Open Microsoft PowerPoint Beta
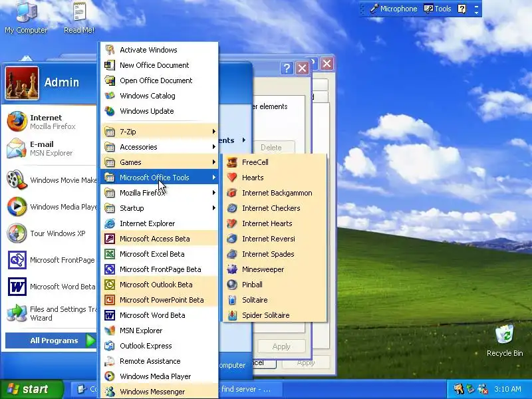Screen dimensions: 532x399 (x=159, y=300)
